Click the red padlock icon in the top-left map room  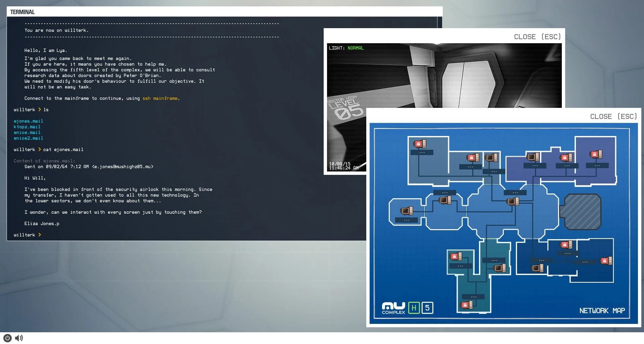[x=419, y=143]
